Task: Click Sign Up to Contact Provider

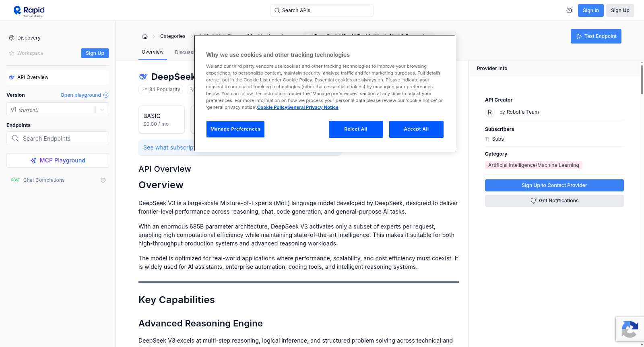Action: coord(554,185)
